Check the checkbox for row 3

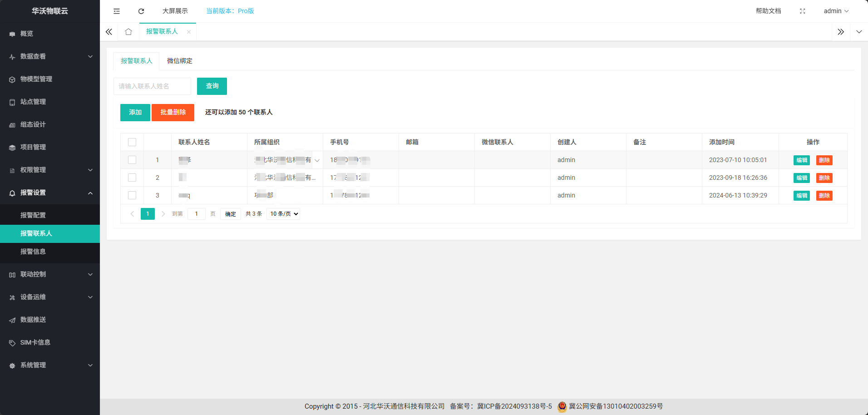132,195
